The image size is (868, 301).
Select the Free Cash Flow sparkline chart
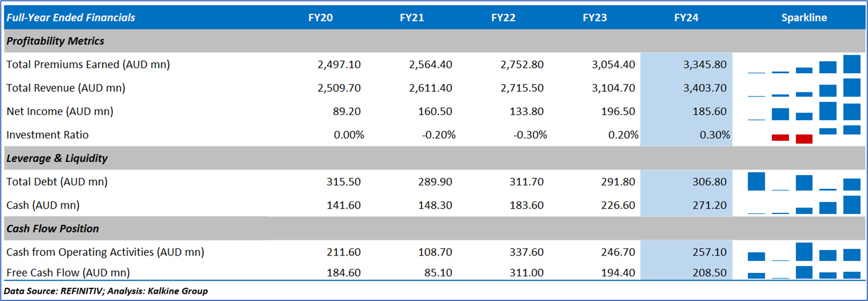tap(804, 273)
